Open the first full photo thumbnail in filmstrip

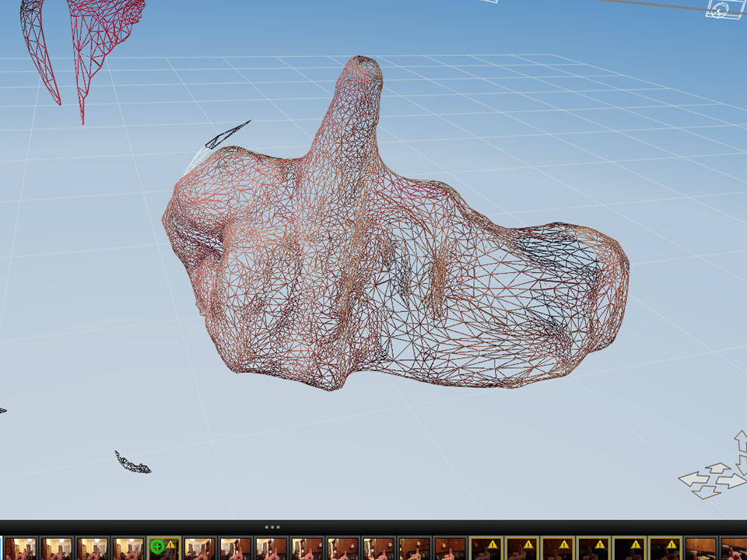(x=21, y=548)
